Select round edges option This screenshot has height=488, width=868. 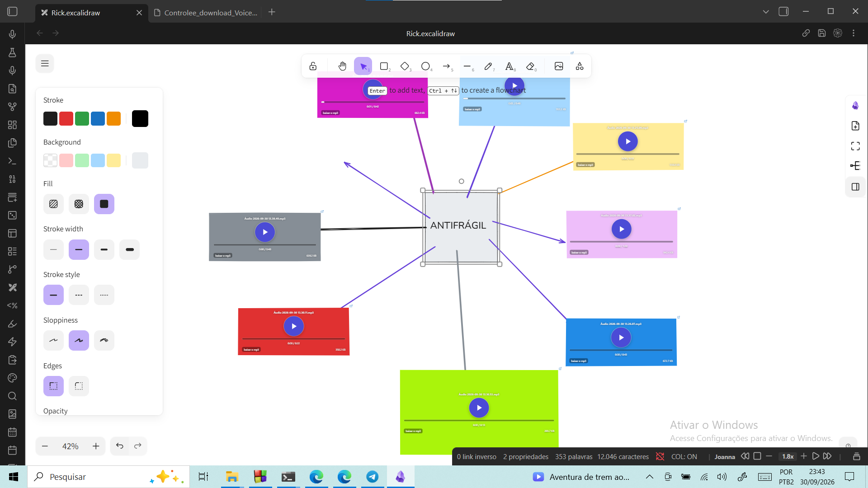tap(79, 386)
